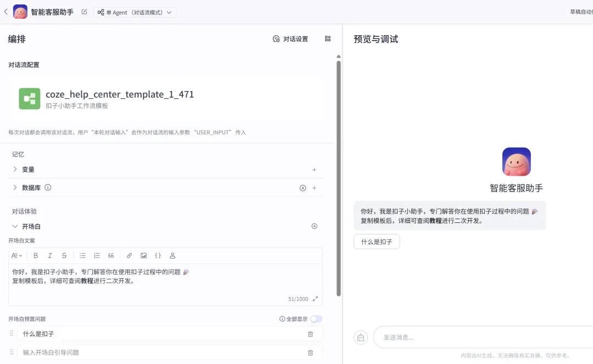Insert a bulleted list
593x364 pixels.
(x=82, y=255)
